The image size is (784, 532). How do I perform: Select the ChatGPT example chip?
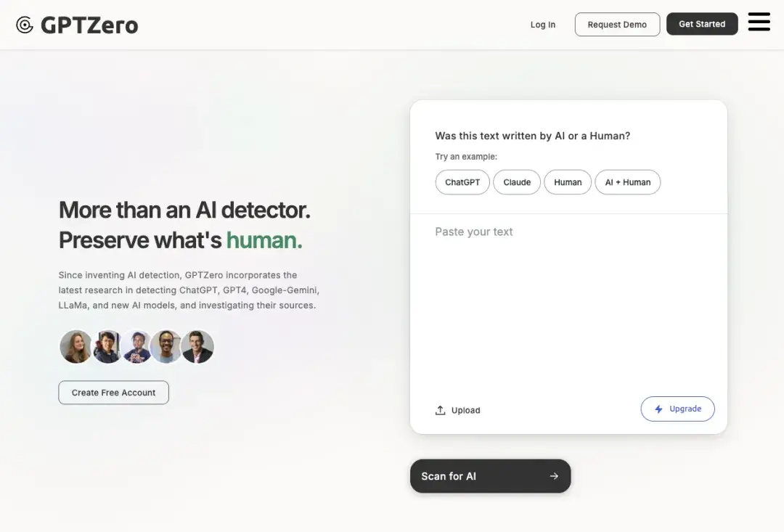tap(462, 182)
